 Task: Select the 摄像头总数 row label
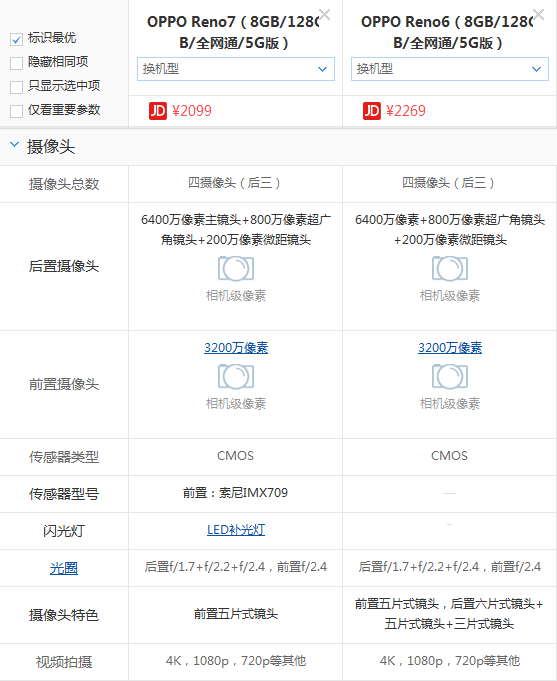pos(64,184)
